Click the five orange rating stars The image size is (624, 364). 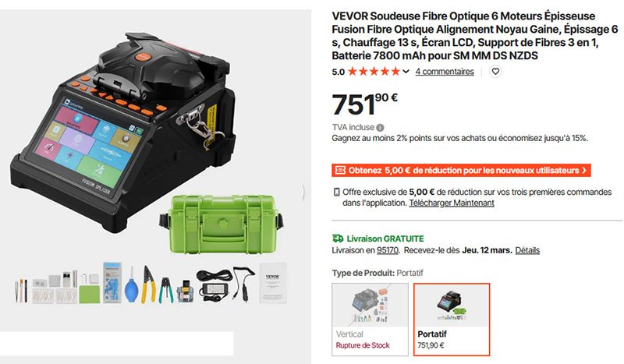pos(374,72)
